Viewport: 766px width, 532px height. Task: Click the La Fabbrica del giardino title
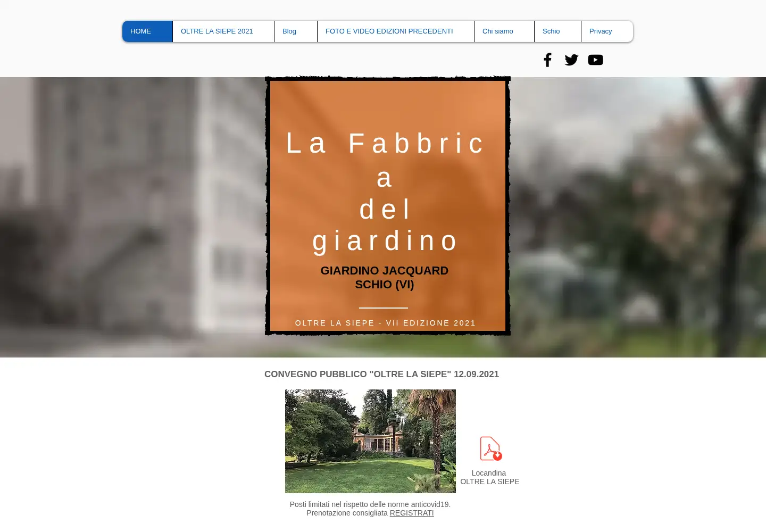(x=385, y=192)
